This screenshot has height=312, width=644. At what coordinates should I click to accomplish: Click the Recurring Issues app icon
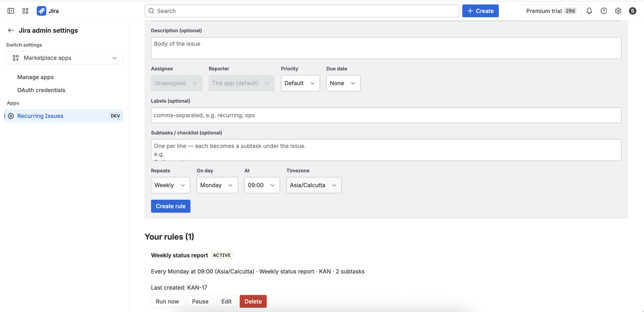11,116
